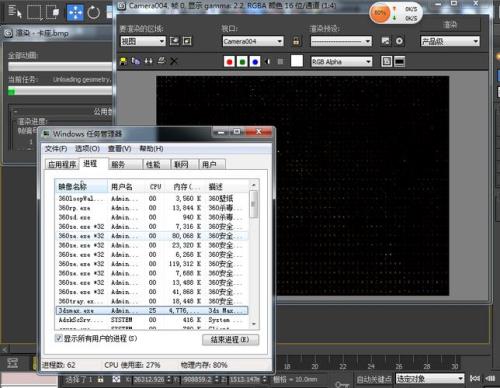This screenshot has width=500, height=388.
Task: Toggle the monochrome display icon
Action: pos(280,62)
